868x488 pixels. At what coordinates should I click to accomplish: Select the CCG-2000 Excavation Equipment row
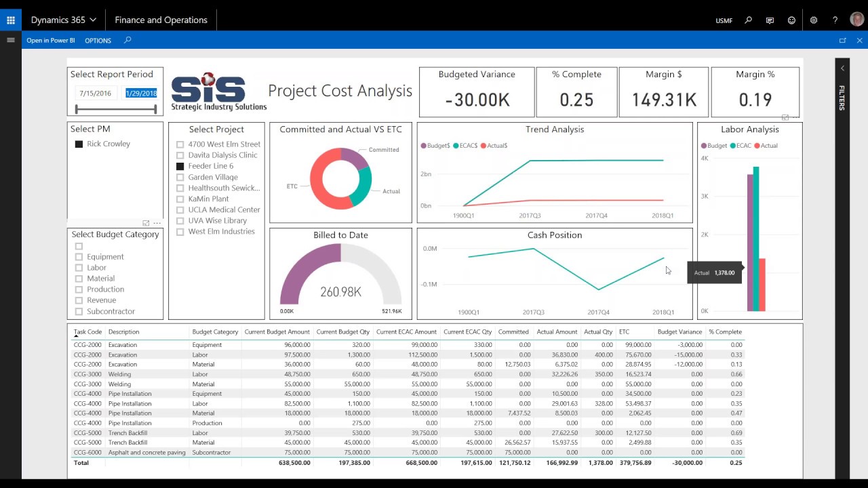tap(408, 345)
